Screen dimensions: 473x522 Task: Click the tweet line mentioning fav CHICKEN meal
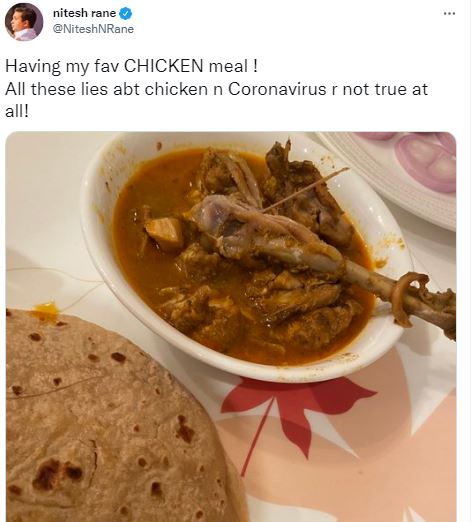coord(131,66)
